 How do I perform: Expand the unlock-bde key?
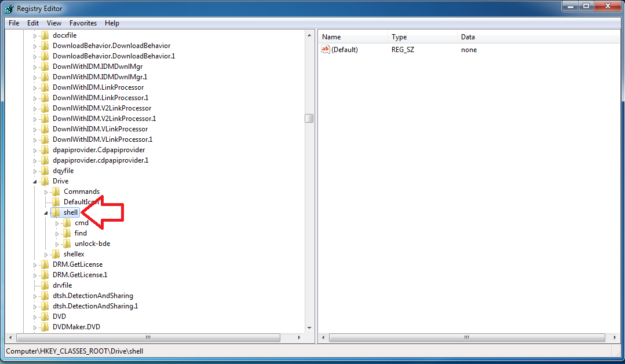click(x=57, y=244)
